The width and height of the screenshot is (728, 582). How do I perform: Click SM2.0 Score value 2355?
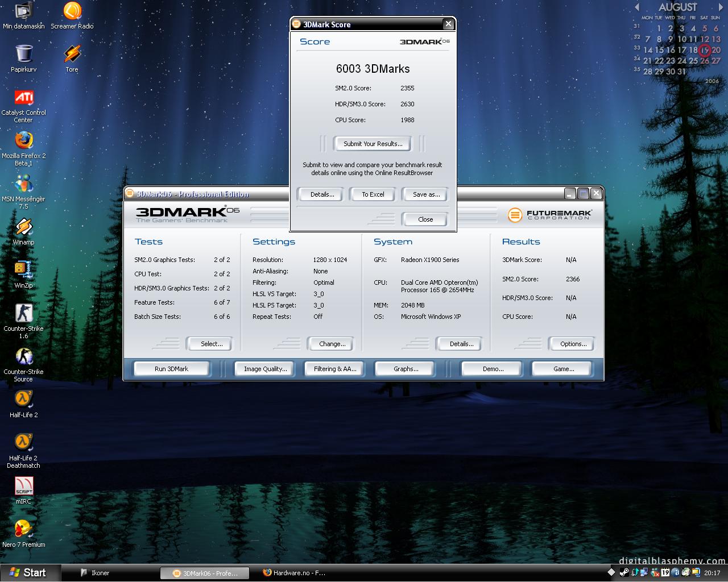coord(407,88)
